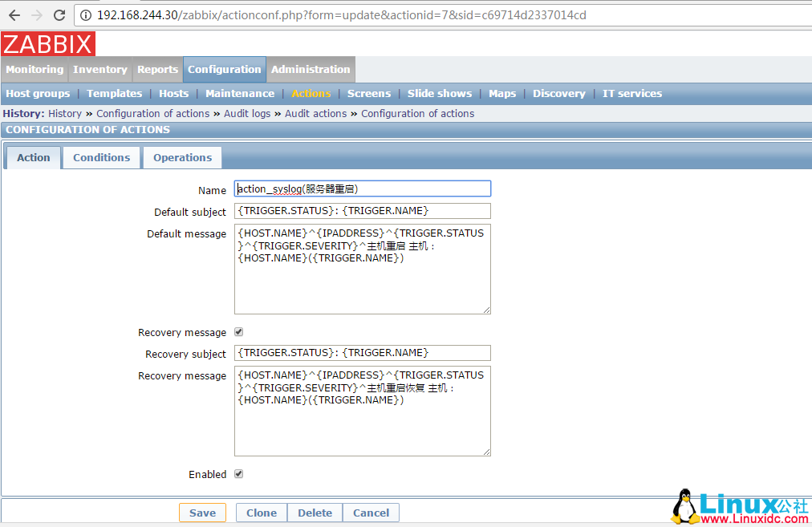Clone this action

tap(261, 513)
